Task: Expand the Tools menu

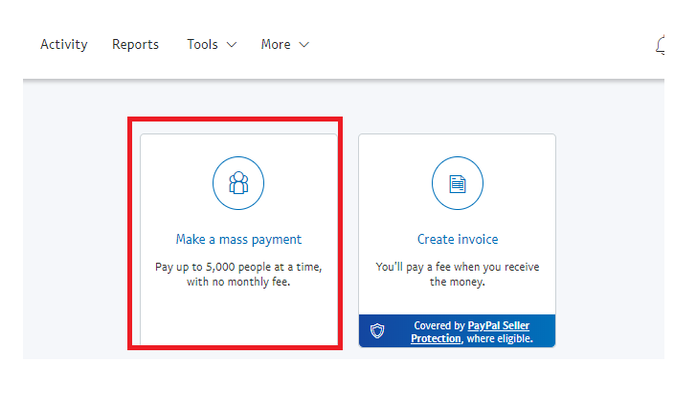Action: (212, 45)
